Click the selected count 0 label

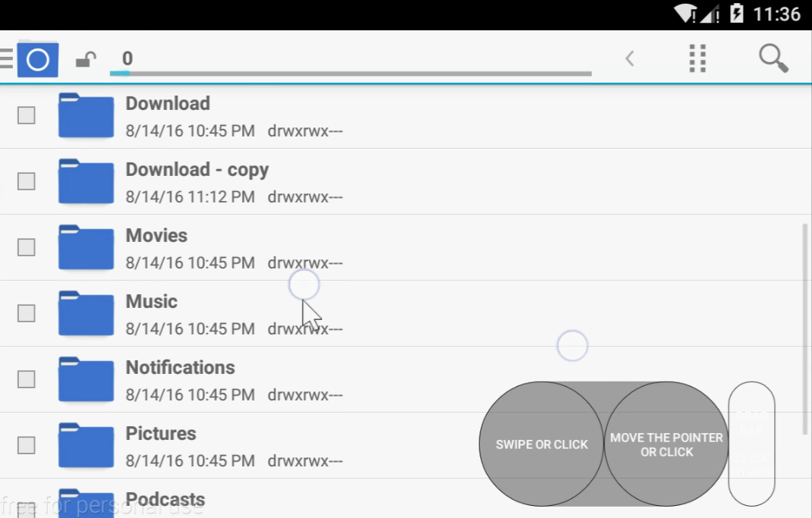(127, 58)
